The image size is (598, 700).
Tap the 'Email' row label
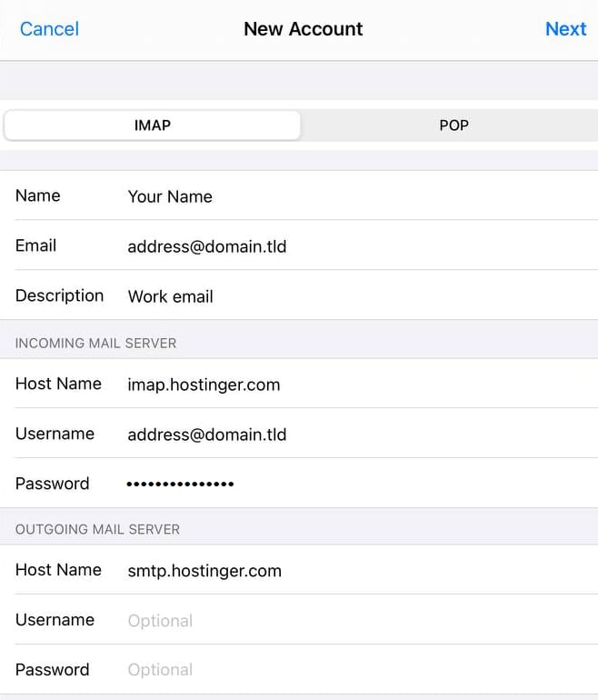(x=35, y=245)
